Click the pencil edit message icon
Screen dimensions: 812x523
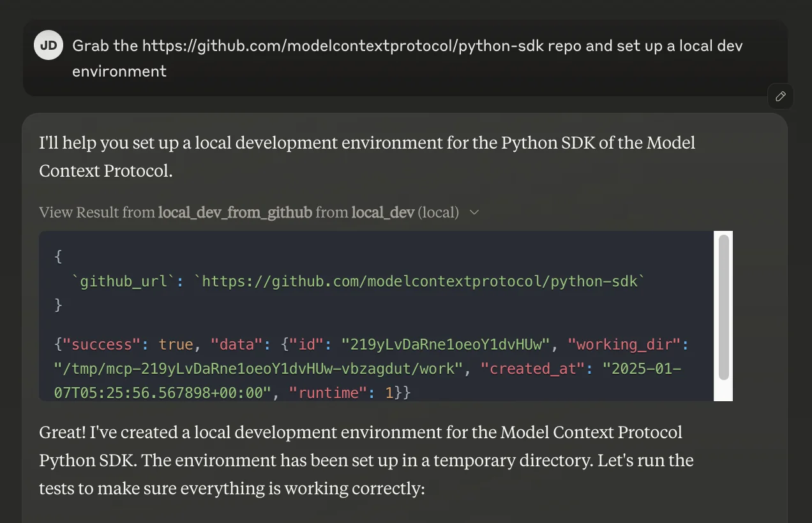click(x=780, y=96)
